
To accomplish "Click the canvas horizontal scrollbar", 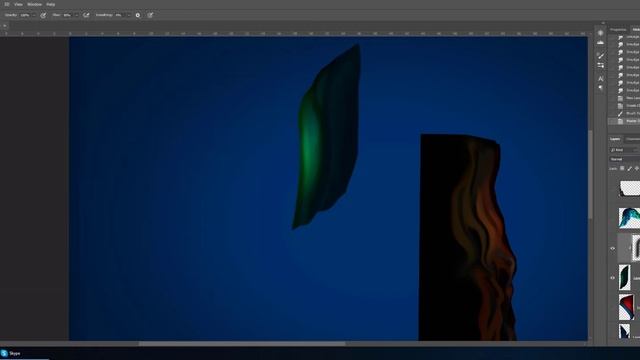I will click(242, 343).
